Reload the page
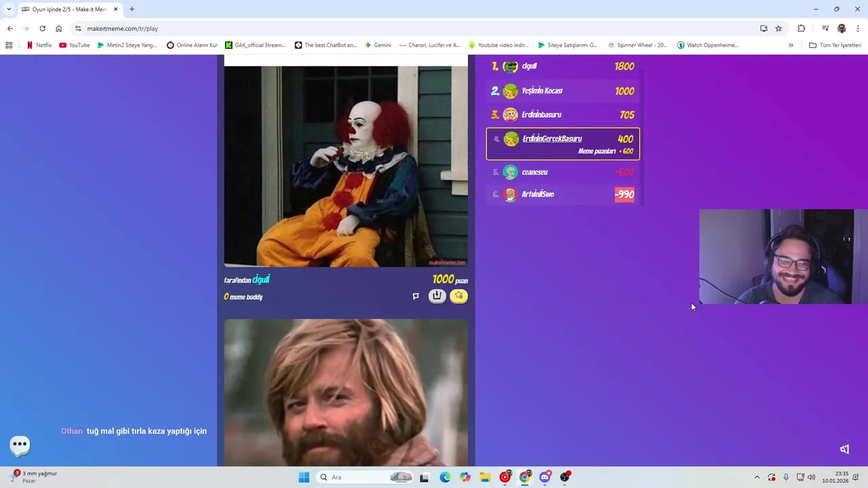The image size is (868, 488). coord(42,28)
